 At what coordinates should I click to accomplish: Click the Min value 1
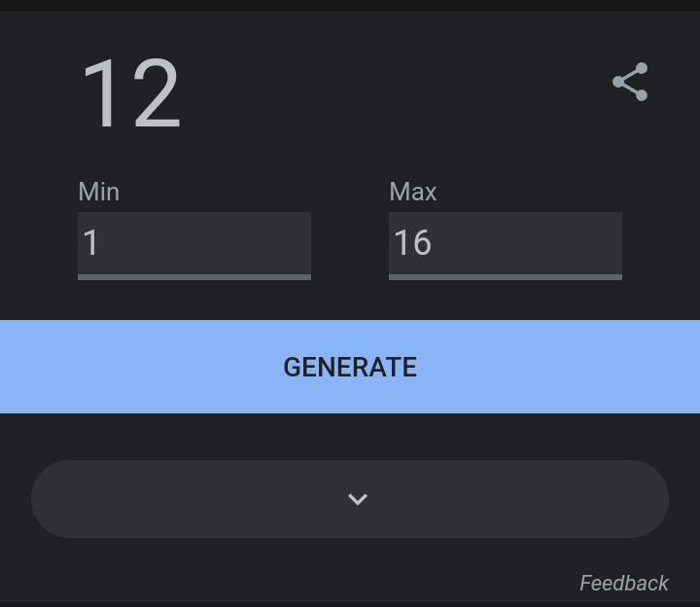pyautogui.click(x=90, y=243)
